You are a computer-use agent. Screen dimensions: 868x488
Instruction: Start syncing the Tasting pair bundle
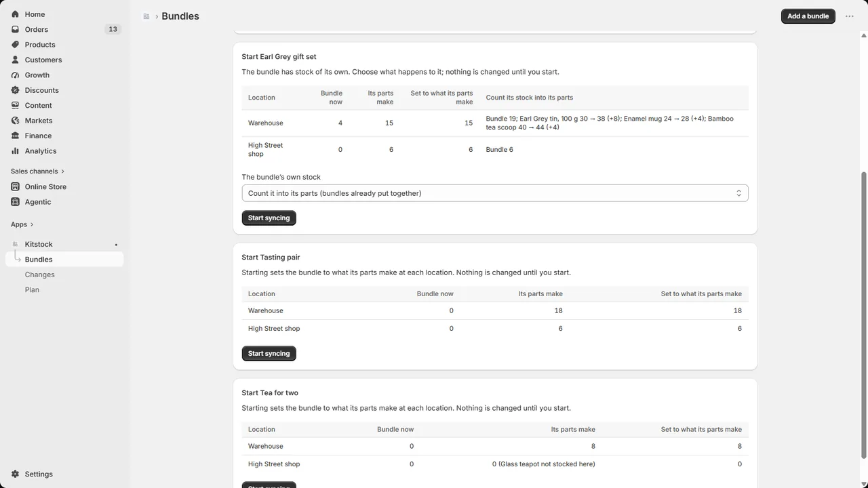pos(269,354)
